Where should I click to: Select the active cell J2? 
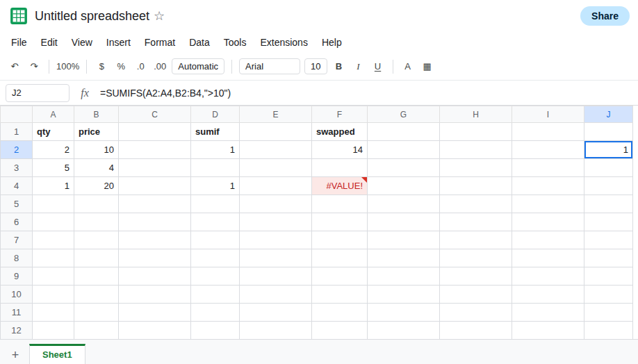click(608, 149)
